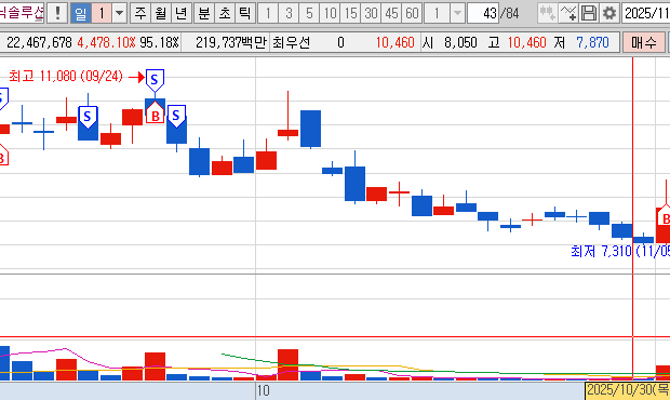The image size is (670, 400).
Task: Select the 30 interval preset button
Action: [370, 13]
